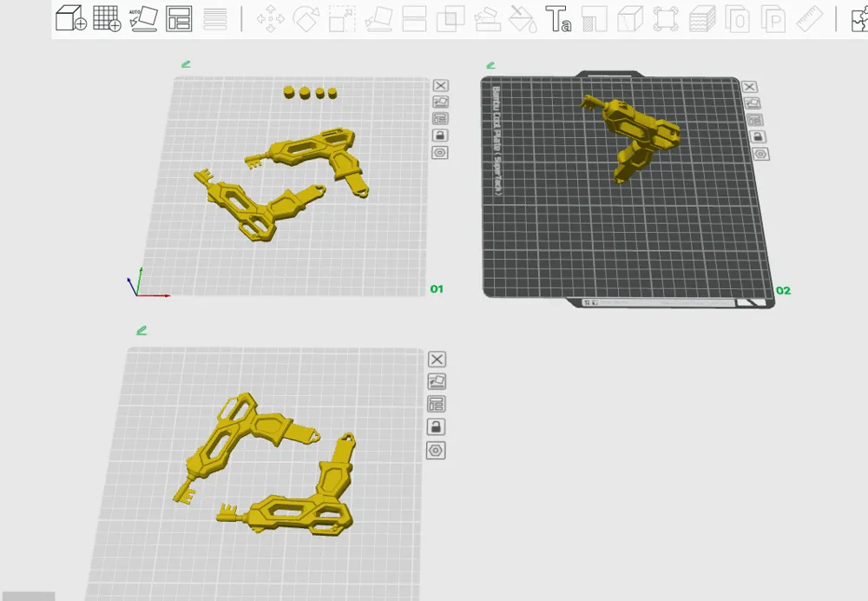Click the arrange icon beside plate 02
The height and width of the screenshot is (601, 868).
click(x=755, y=120)
